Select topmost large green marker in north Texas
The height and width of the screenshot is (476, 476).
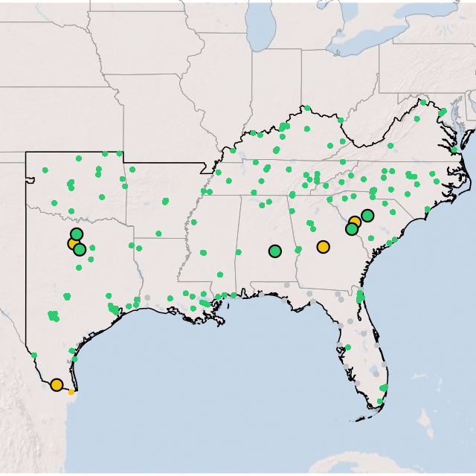[77, 234]
